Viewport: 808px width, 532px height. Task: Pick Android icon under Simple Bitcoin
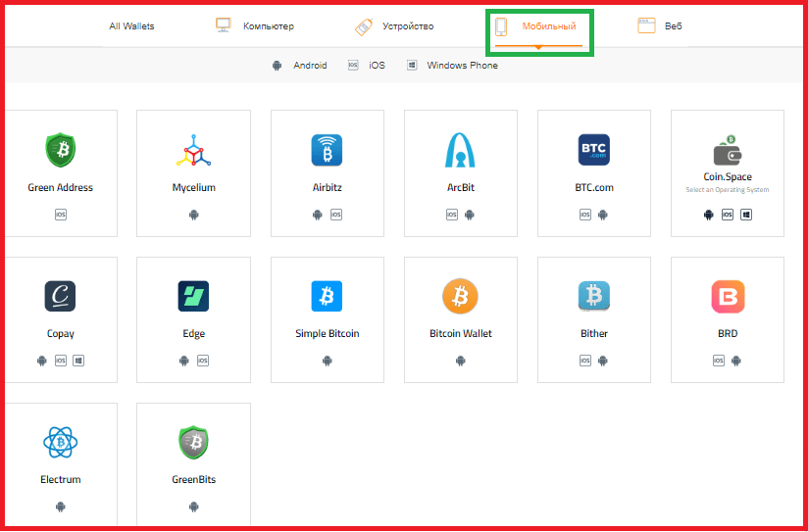pos(328,361)
